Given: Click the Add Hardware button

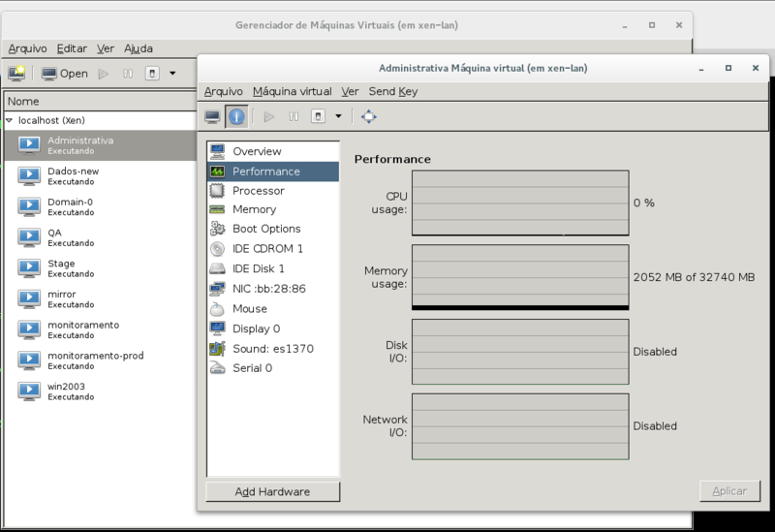Looking at the screenshot, I should [x=273, y=491].
